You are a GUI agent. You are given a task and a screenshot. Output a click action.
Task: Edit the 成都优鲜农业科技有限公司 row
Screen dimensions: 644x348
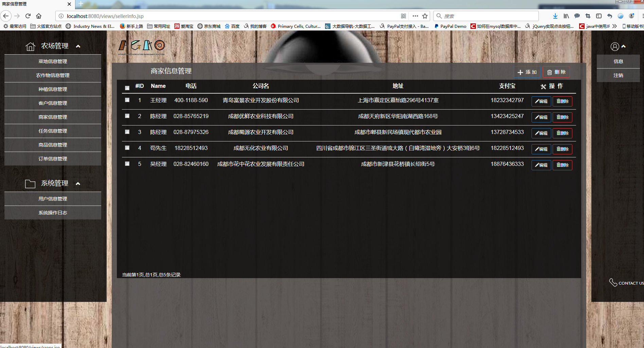coord(541,117)
